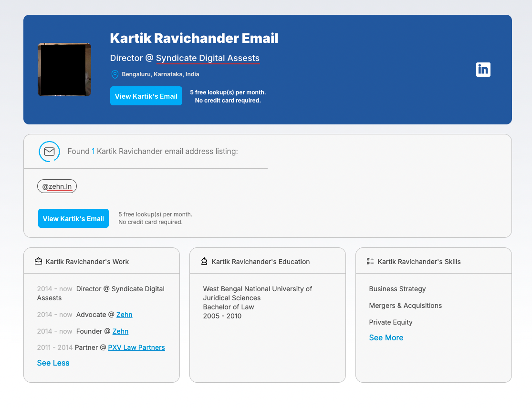Click Kartik Ravichander's Work card title
532x408 pixels.
(87, 262)
